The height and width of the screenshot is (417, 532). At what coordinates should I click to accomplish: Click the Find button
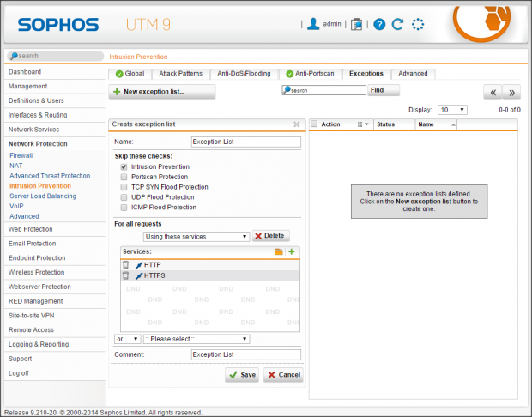click(384, 90)
